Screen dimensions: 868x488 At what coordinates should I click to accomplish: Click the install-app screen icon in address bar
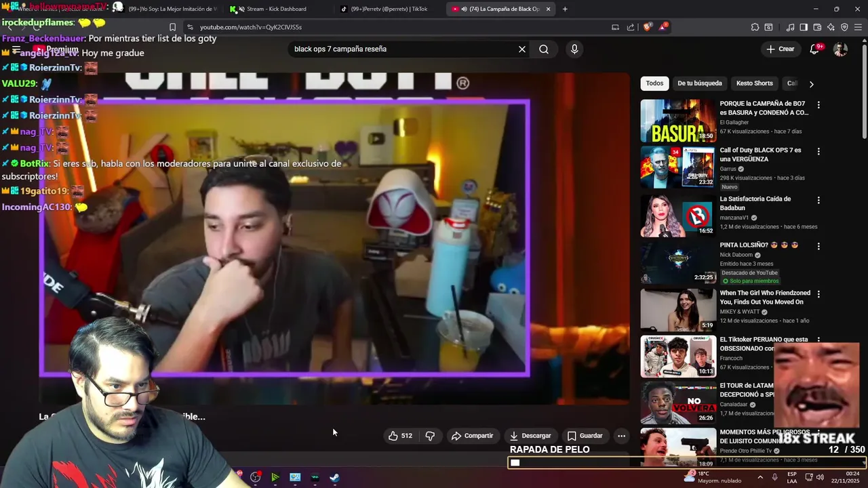coord(615,27)
